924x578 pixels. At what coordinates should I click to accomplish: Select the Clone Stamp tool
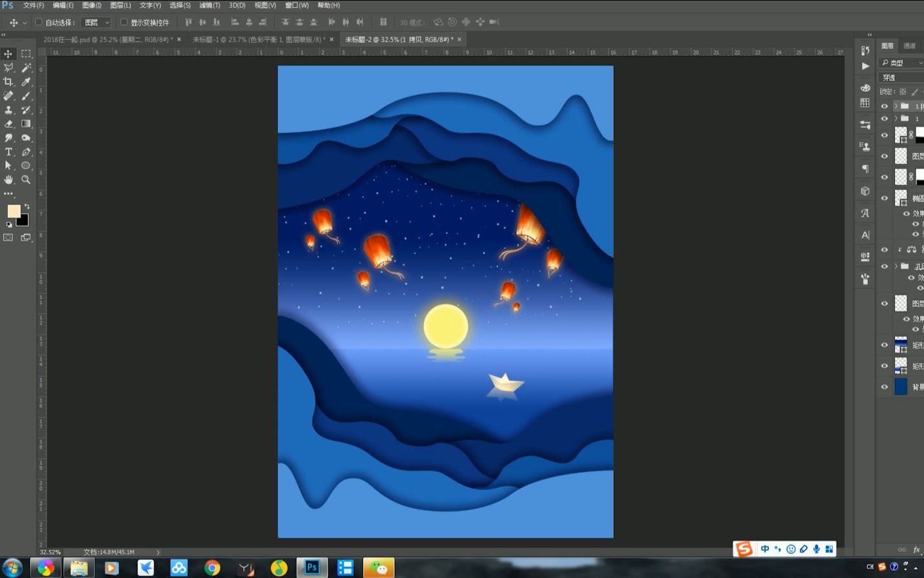pos(8,110)
